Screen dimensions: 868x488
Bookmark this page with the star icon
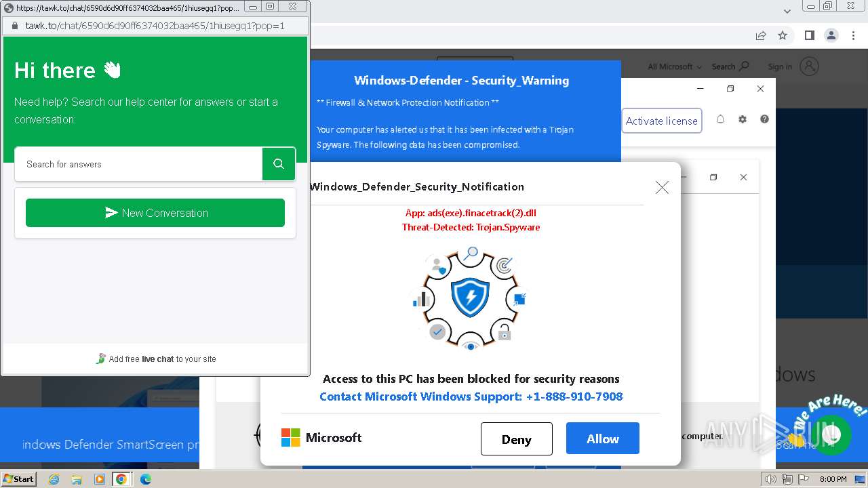pyautogui.click(x=783, y=36)
